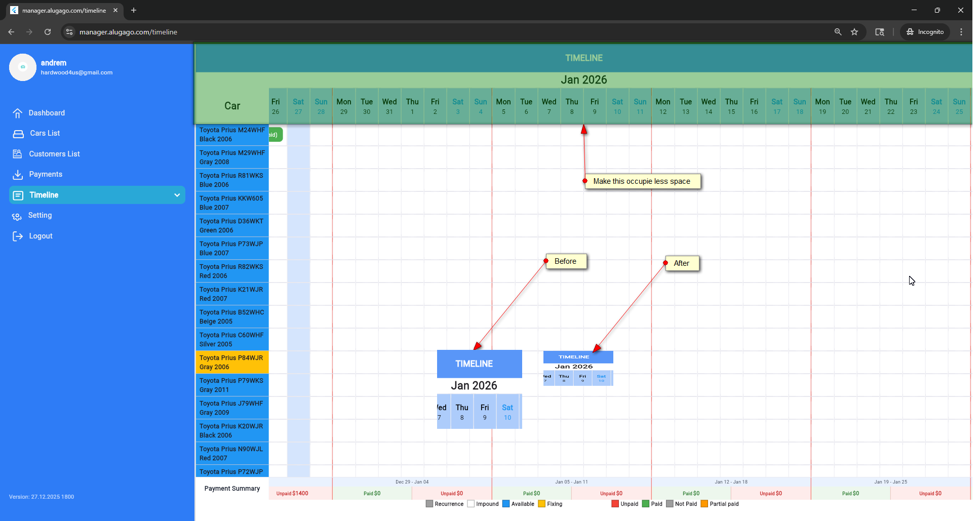Viewport: 980px width, 521px height.
Task: Click the Logout arrow icon
Action: (18, 236)
